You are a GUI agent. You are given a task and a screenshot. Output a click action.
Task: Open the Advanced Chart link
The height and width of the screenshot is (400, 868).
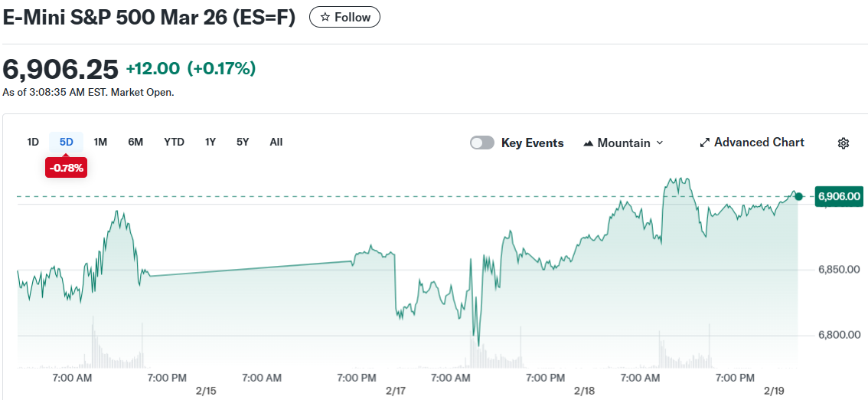point(759,143)
